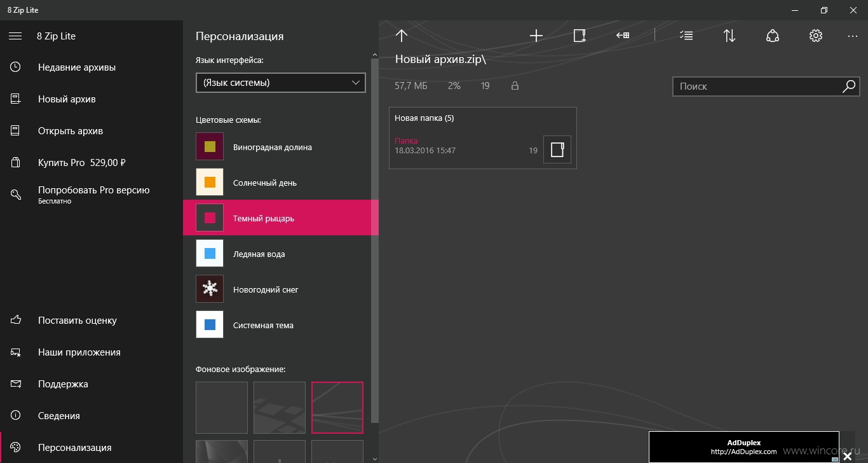The image size is (868, 463).
Task: Click the 57,7 МБ size value
Action: pos(411,85)
